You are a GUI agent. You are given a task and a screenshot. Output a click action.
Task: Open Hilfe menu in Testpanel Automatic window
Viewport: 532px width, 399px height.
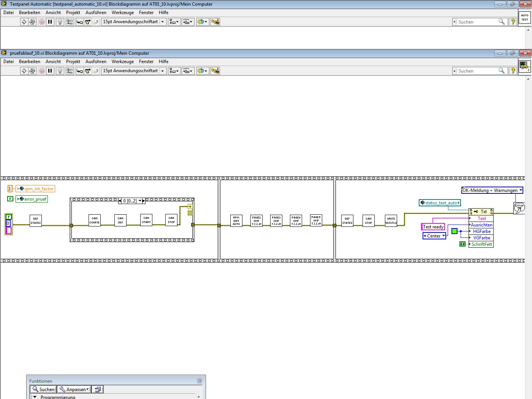(x=164, y=13)
